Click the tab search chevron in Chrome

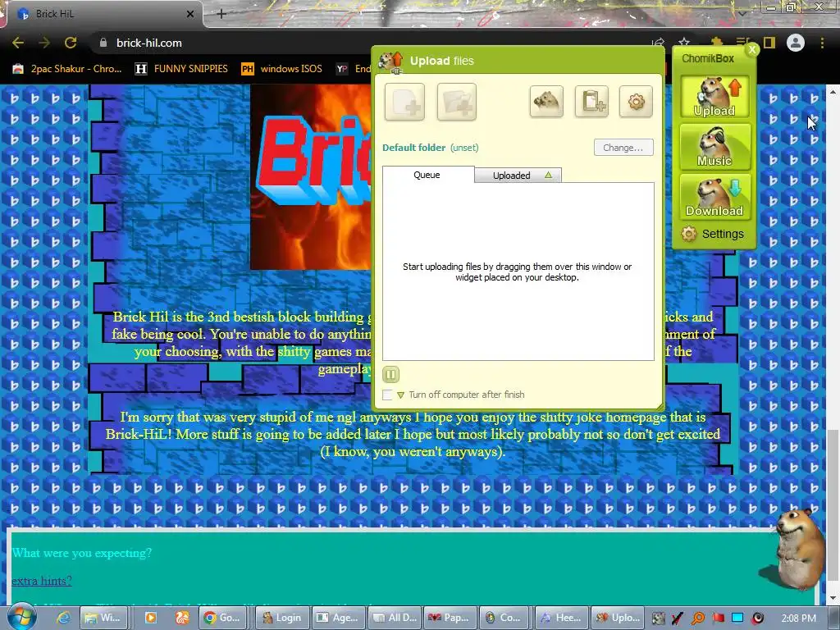[742, 14]
